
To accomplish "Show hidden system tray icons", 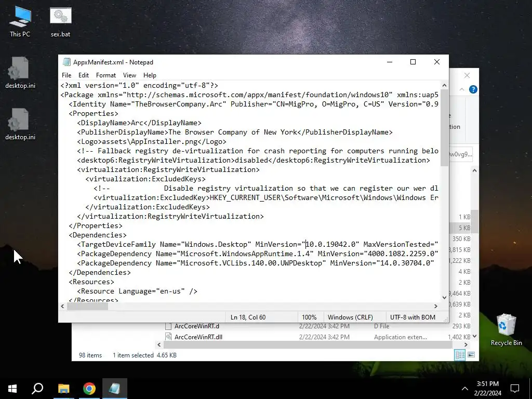I will [465, 389].
